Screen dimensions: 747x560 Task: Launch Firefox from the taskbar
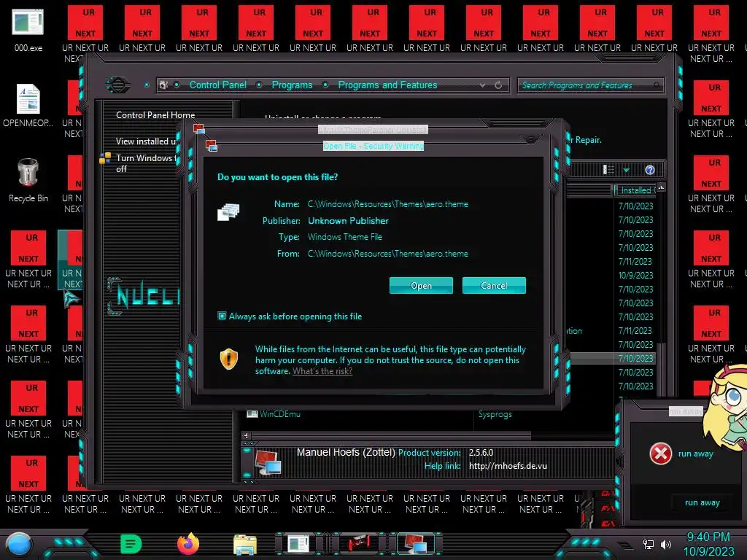point(188,544)
